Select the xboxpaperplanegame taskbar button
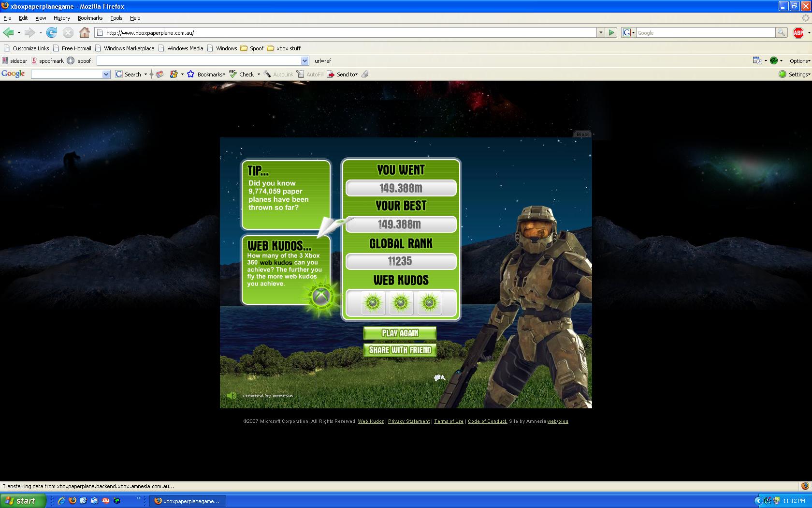The width and height of the screenshot is (812, 508). [x=187, y=501]
